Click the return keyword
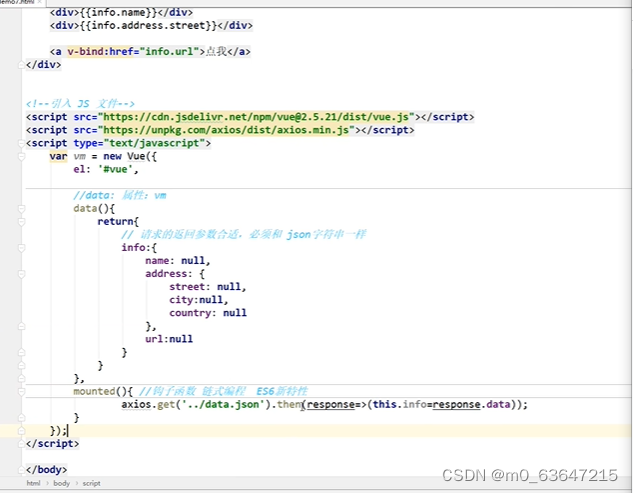Image resolution: width=633 pixels, height=493 pixels. 115,222
